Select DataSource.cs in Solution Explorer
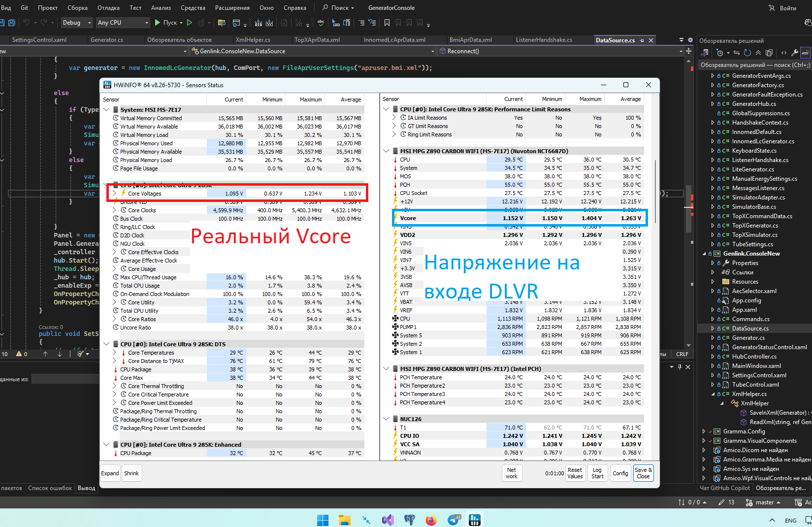The height and width of the screenshot is (527, 812). (750, 329)
